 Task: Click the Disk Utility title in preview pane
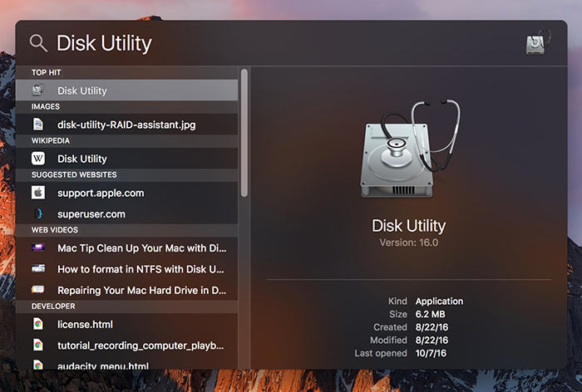pyautogui.click(x=409, y=226)
